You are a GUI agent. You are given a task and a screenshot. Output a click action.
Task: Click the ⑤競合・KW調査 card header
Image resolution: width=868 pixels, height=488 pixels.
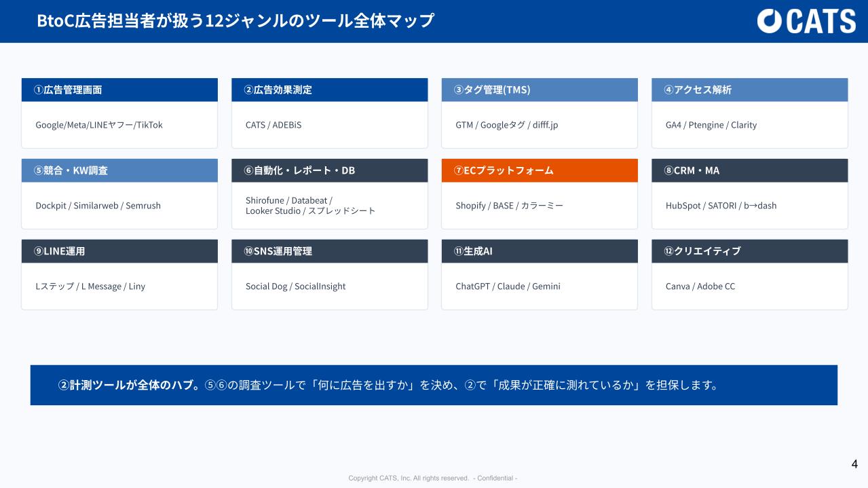point(119,170)
